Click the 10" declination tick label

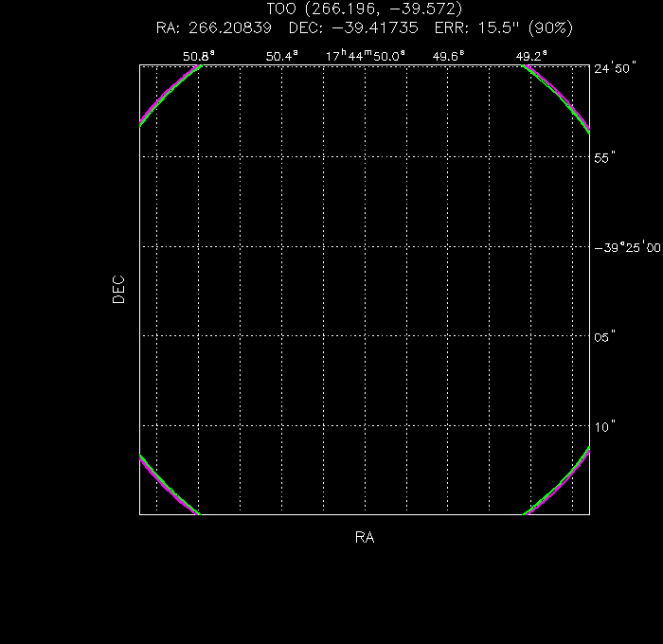(x=604, y=427)
